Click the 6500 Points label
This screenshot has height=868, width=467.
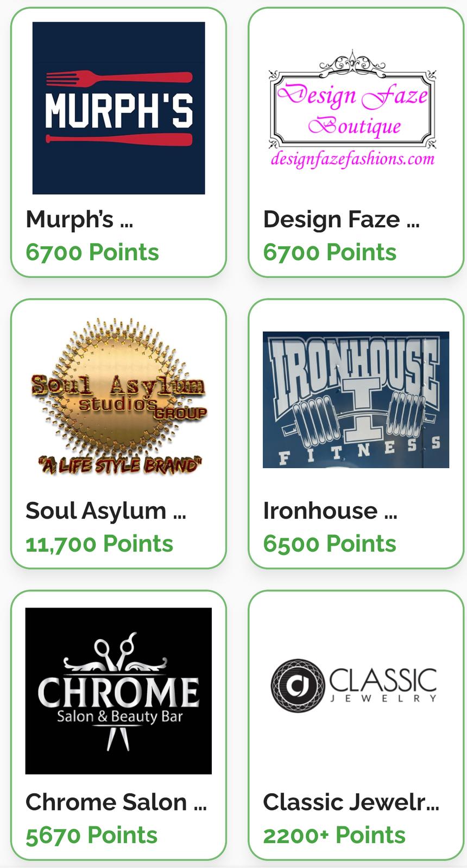(x=330, y=544)
